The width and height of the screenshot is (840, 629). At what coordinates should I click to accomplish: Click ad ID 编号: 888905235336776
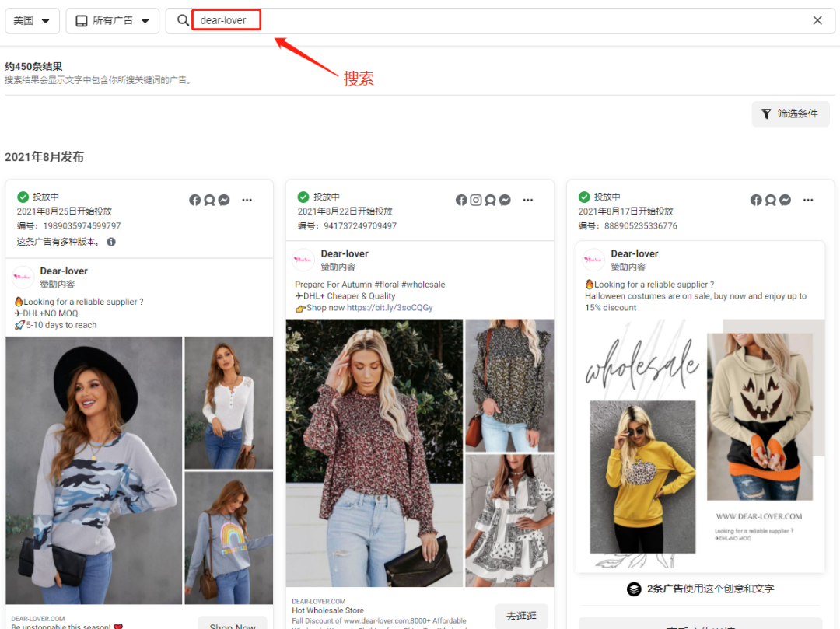[628, 226]
